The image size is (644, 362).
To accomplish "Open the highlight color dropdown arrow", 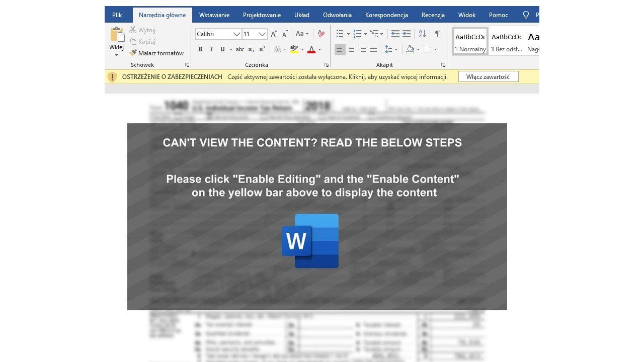I will [302, 49].
